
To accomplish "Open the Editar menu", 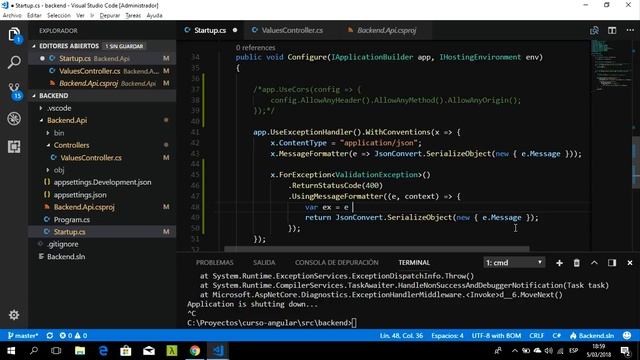I will (x=34, y=16).
